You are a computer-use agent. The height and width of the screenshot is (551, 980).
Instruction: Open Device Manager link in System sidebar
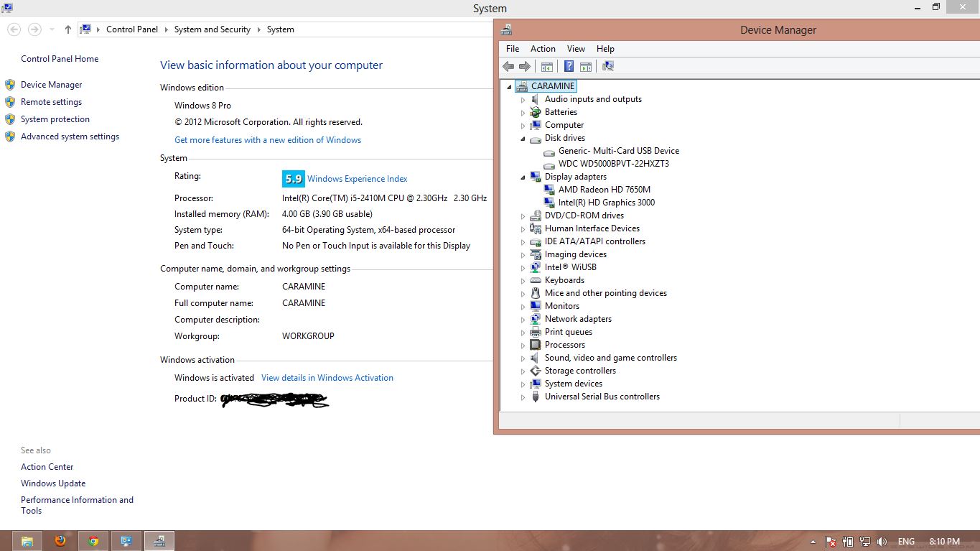52,85
